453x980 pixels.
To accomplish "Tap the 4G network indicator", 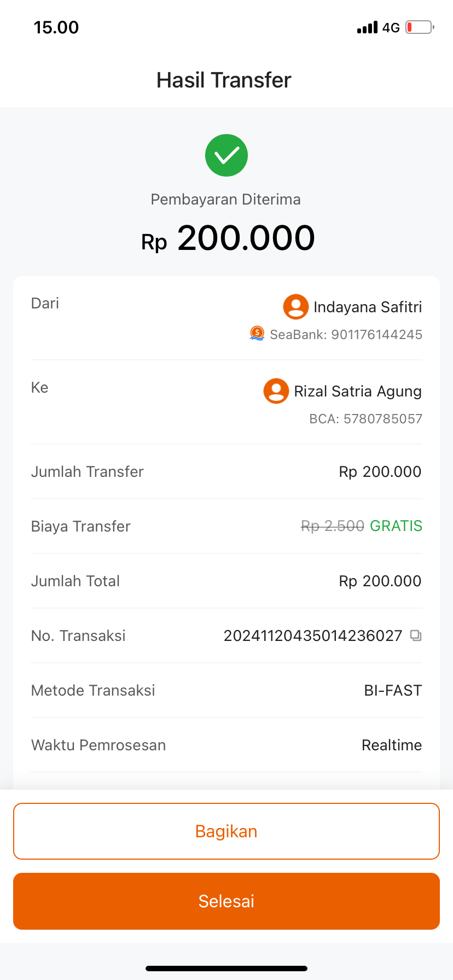I will 391,27.
